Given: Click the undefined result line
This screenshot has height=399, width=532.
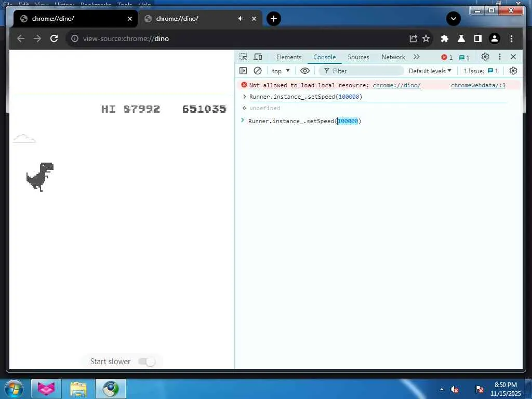Looking at the screenshot, I should [x=264, y=108].
